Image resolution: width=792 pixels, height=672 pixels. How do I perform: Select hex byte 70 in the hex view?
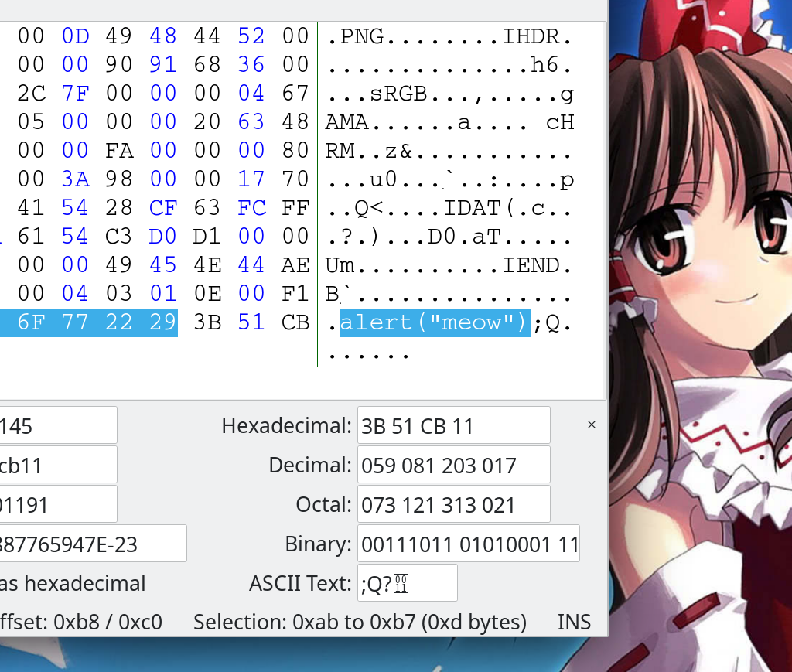[x=295, y=179]
